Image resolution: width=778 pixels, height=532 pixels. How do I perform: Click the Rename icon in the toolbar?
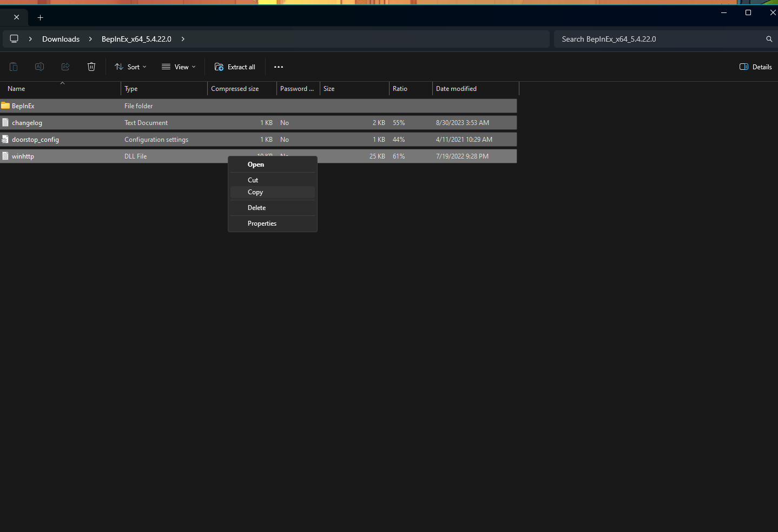tap(39, 67)
